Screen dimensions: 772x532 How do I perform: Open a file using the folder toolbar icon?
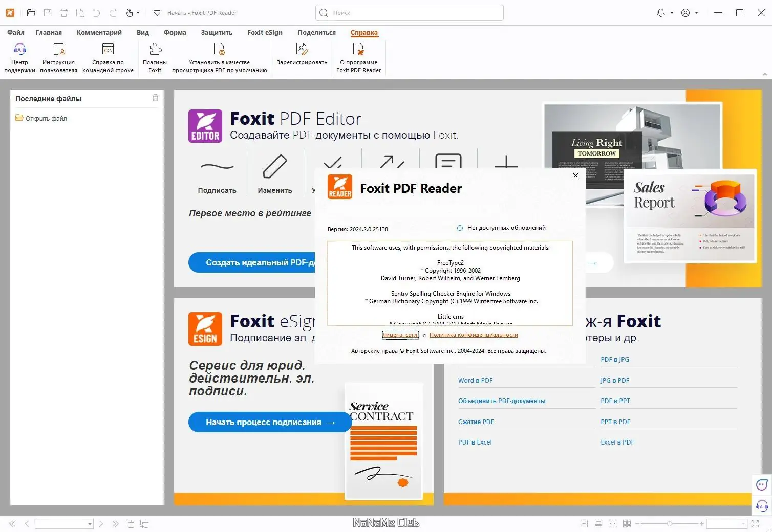(x=31, y=13)
